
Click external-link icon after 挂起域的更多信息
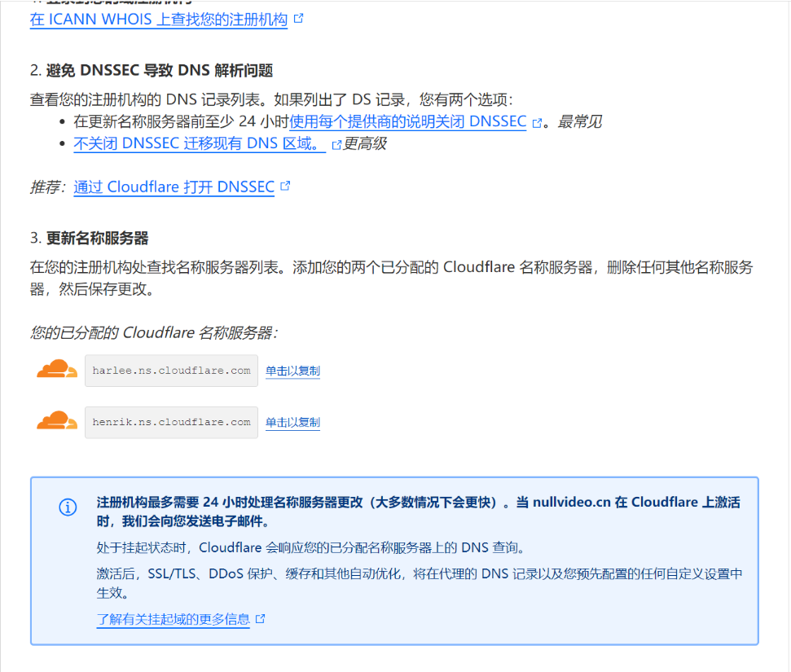261,618
